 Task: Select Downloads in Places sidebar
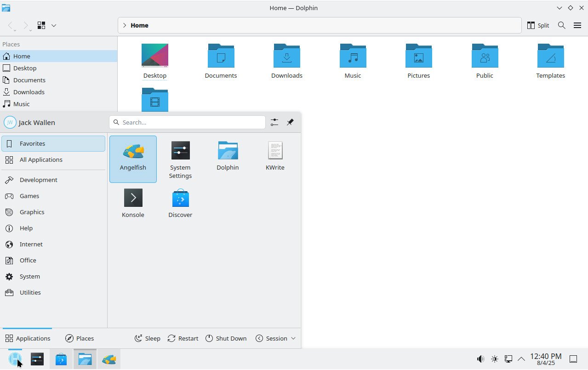pyautogui.click(x=58, y=92)
